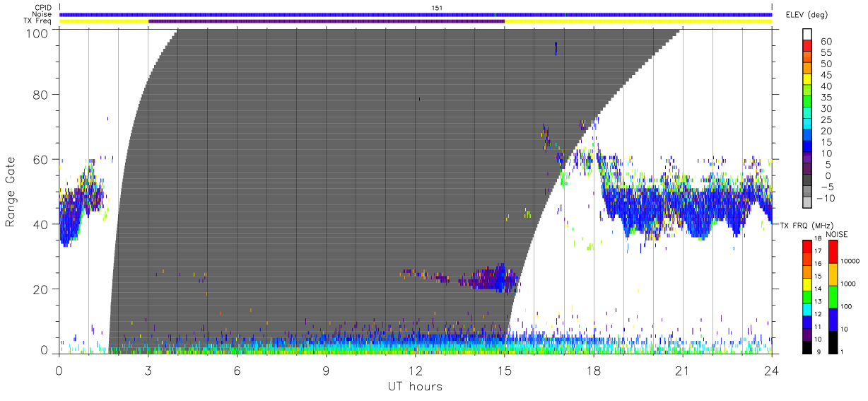Click the '18' tick on the UT hours axis
Viewport: 868px width, 401px height.
pos(593,370)
